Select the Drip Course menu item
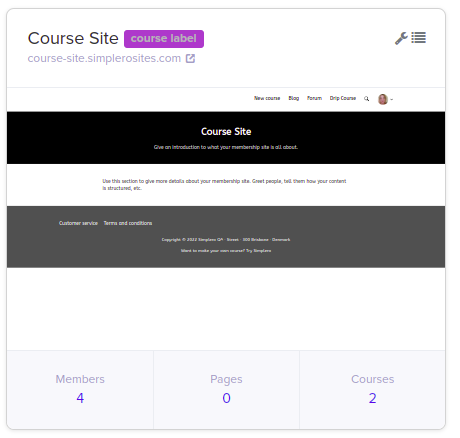Image resolution: width=460 pixels, height=438 pixels. [343, 98]
